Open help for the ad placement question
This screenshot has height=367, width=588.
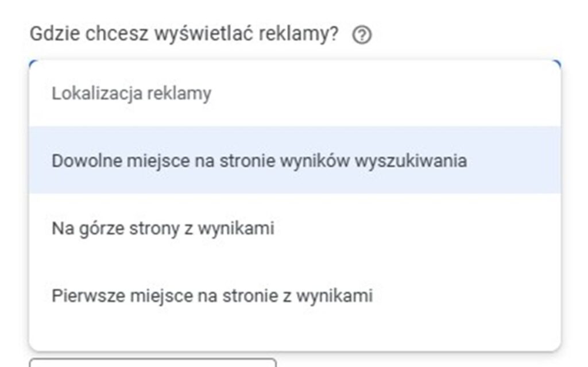tap(362, 35)
